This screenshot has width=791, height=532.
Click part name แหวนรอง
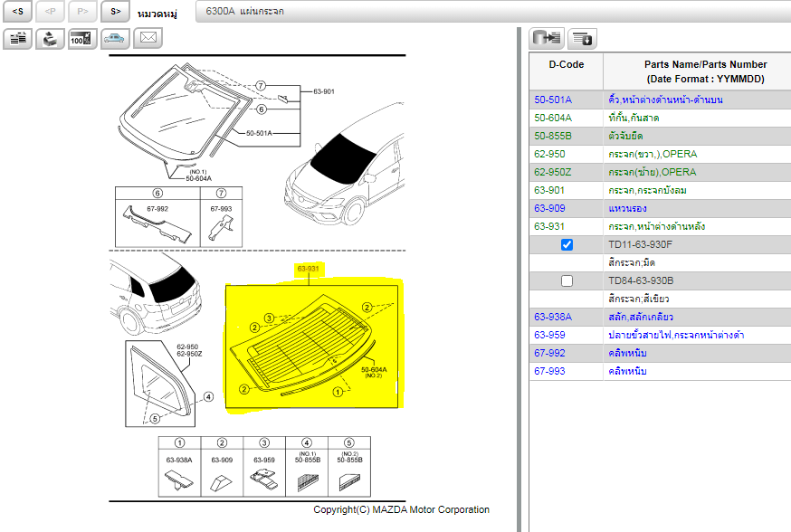[x=627, y=208]
